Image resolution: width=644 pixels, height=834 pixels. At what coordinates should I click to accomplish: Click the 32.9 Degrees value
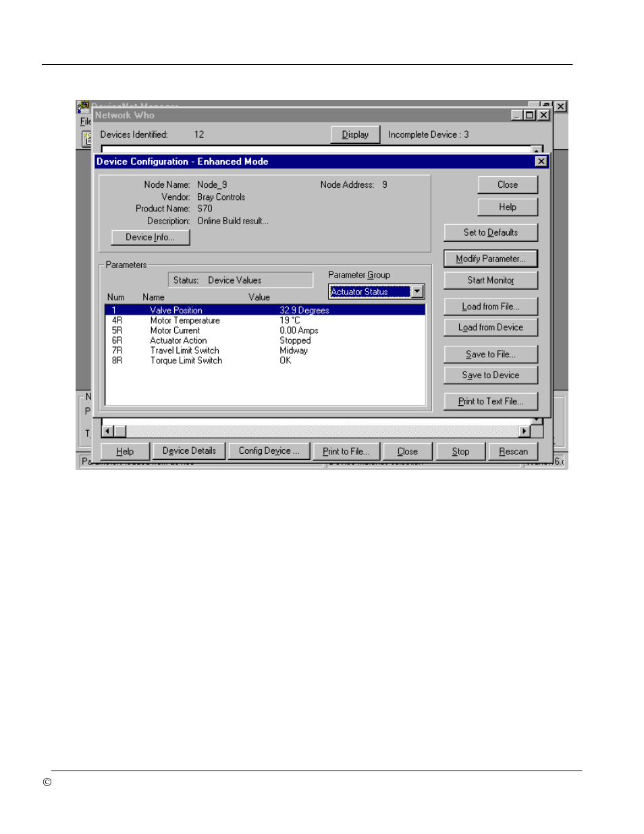coord(304,311)
